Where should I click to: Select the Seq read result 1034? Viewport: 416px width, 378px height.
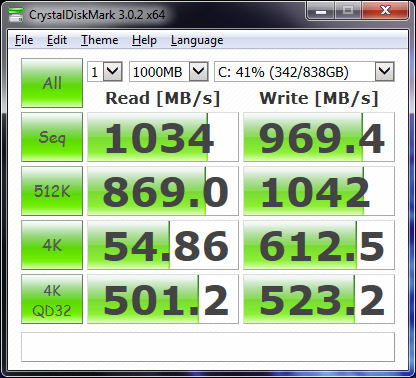click(x=163, y=137)
